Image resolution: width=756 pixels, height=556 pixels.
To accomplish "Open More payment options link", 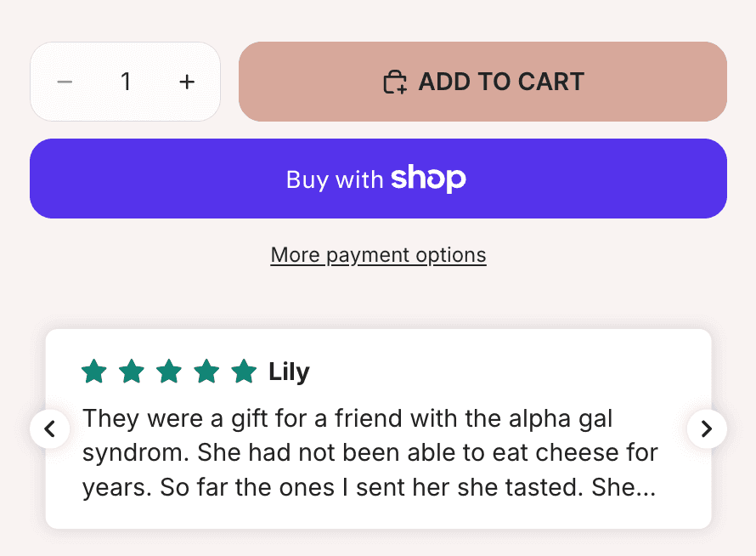I will tap(378, 255).
